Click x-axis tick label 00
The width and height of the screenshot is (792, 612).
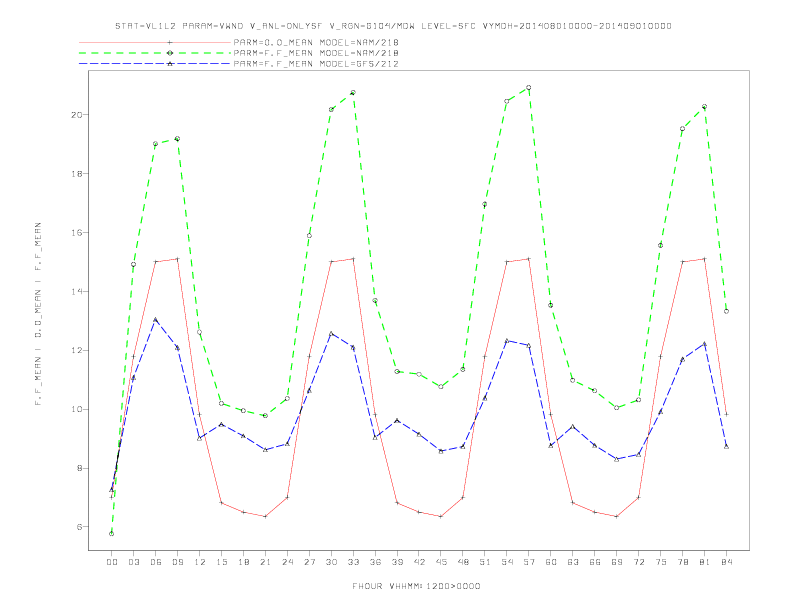[112, 562]
